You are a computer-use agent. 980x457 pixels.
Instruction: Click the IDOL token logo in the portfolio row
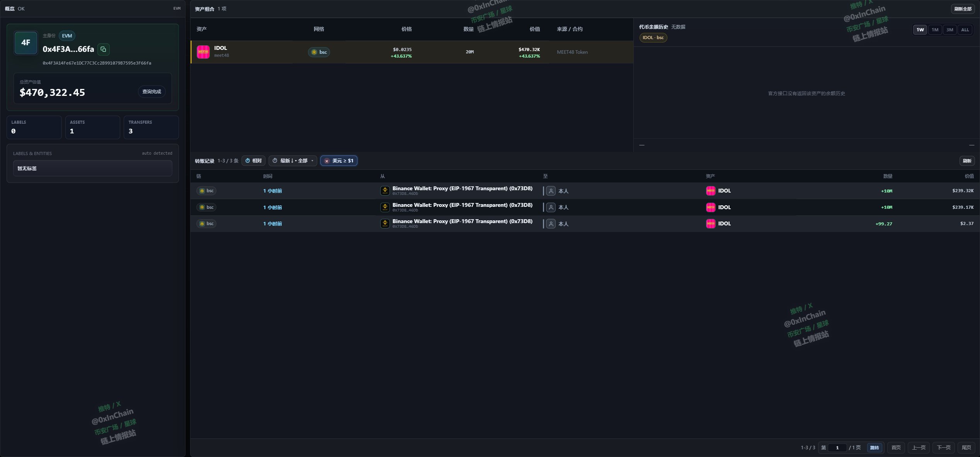tap(203, 52)
